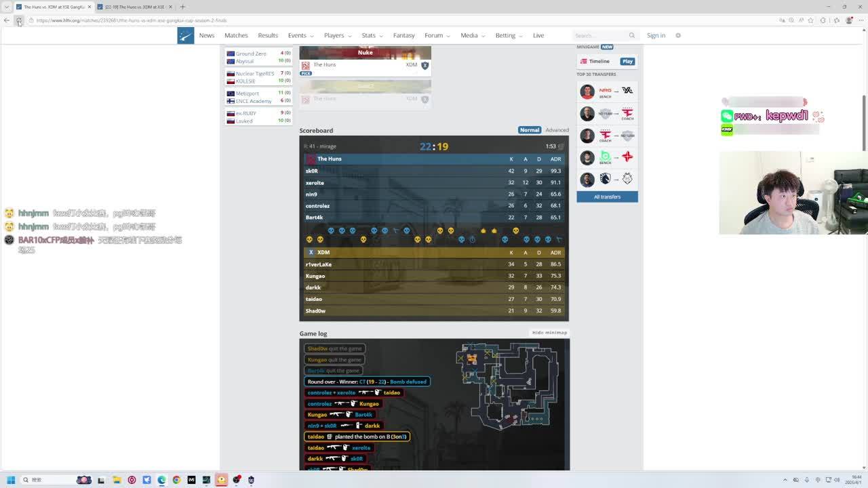Open the News menu item
Image resolution: width=868 pixels, height=488 pixels.
[x=207, y=35]
